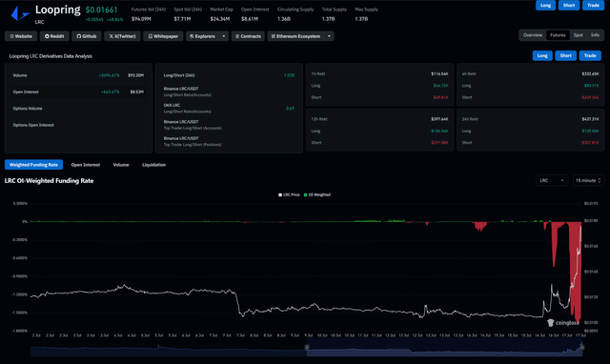Click the Options Volume row
This screenshot has width=610, height=364.
tap(78, 109)
